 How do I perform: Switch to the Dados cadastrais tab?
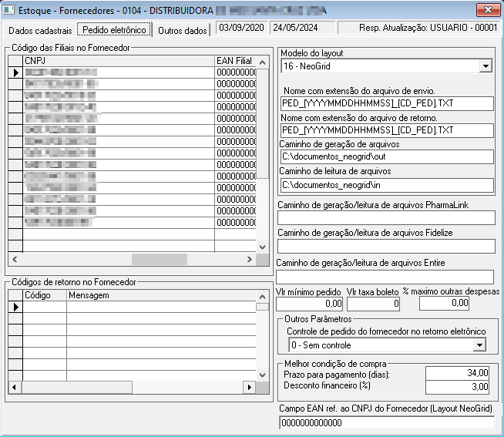pos(40,30)
